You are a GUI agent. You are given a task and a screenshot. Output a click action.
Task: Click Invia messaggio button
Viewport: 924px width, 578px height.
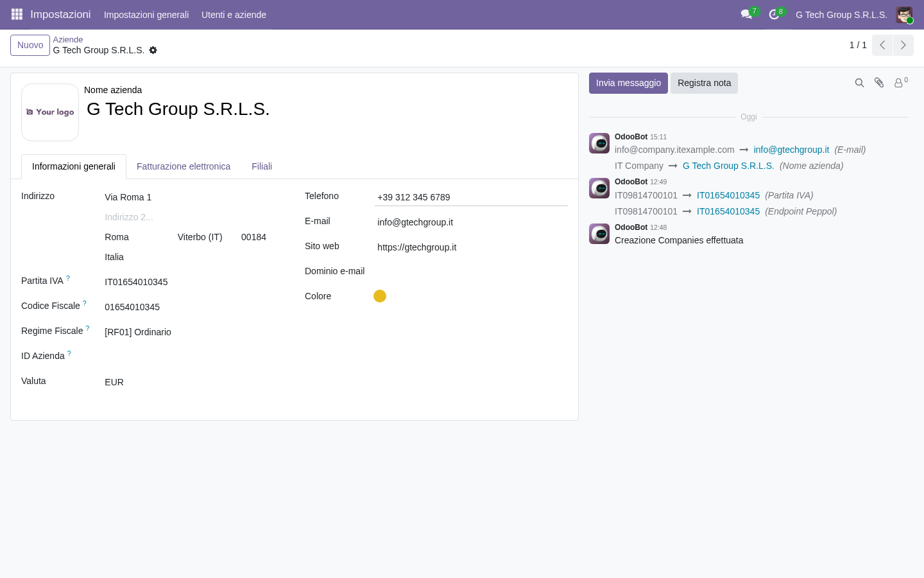point(628,83)
